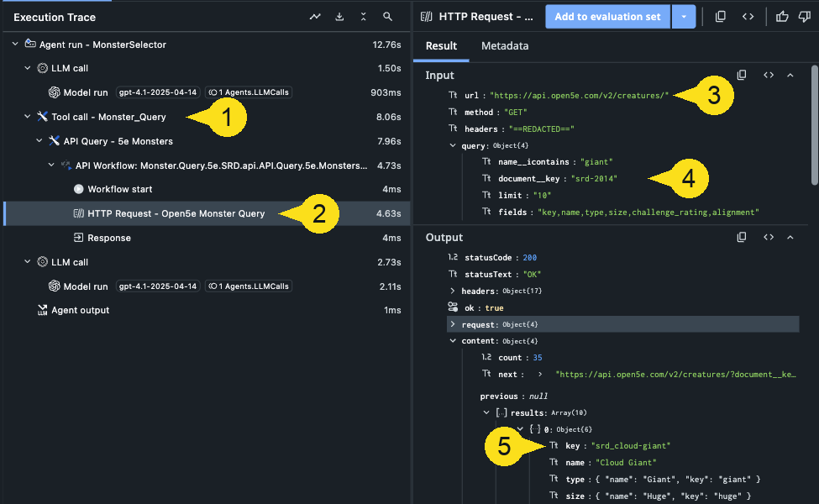Copy trace details icon in header
Screen dimensions: 819x504
tap(720, 17)
